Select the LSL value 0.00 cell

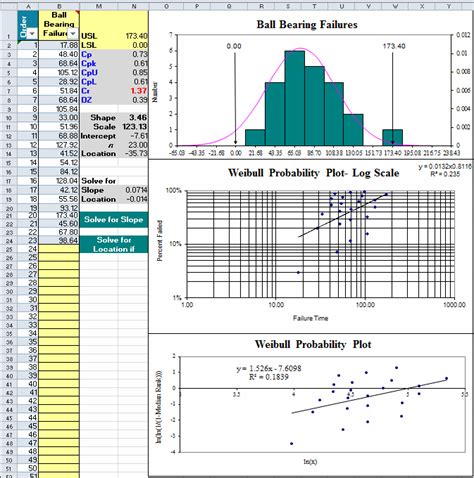point(133,45)
